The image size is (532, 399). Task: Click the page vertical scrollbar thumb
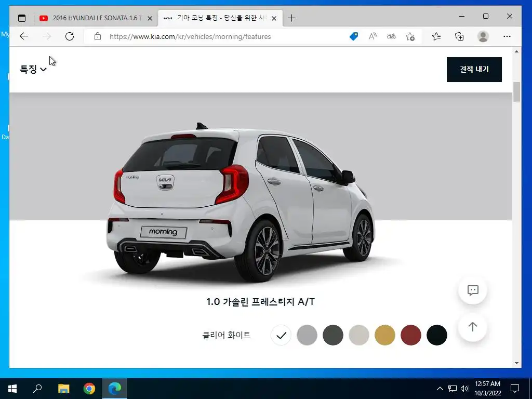516,92
